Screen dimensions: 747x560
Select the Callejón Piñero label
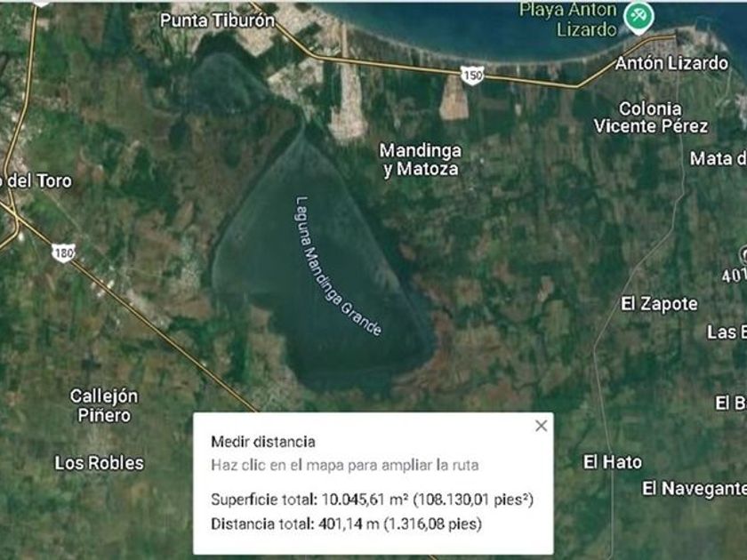(104, 405)
